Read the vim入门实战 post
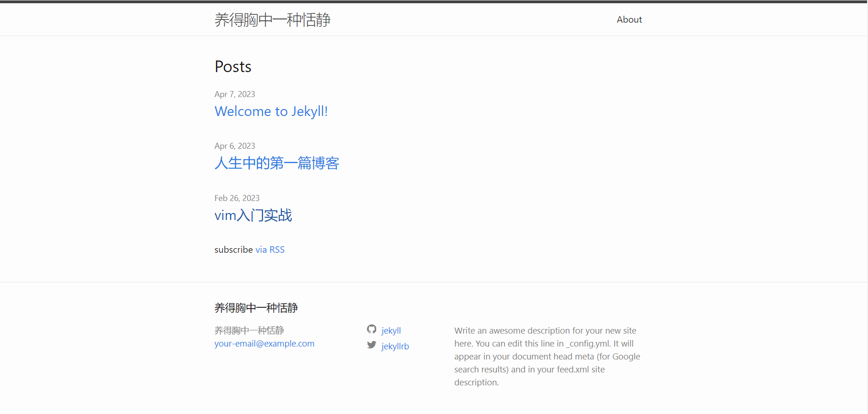The width and height of the screenshot is (868, 414). (x=253, y=215)
